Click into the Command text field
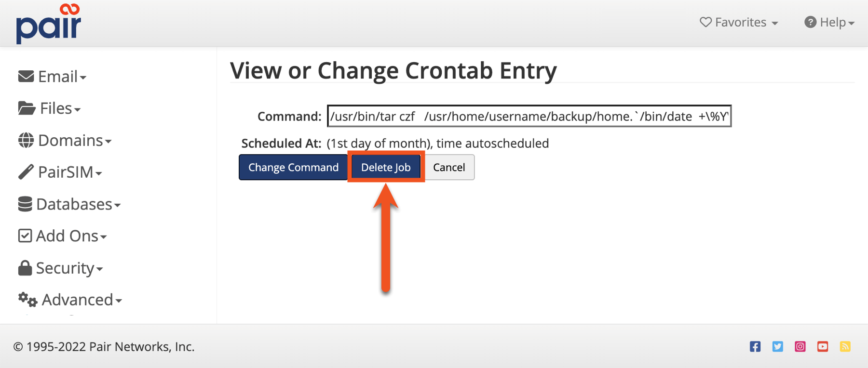 (529, 116)
